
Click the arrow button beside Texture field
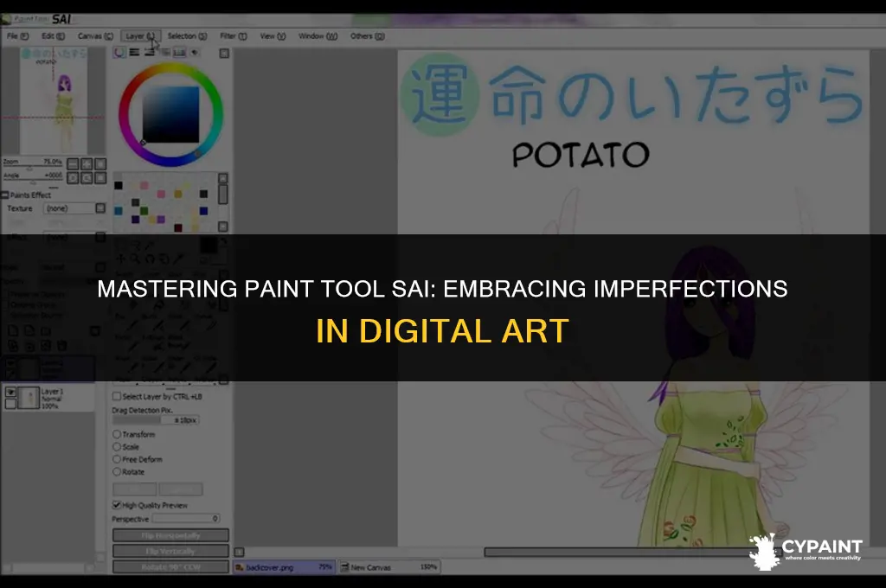[100, 208]
